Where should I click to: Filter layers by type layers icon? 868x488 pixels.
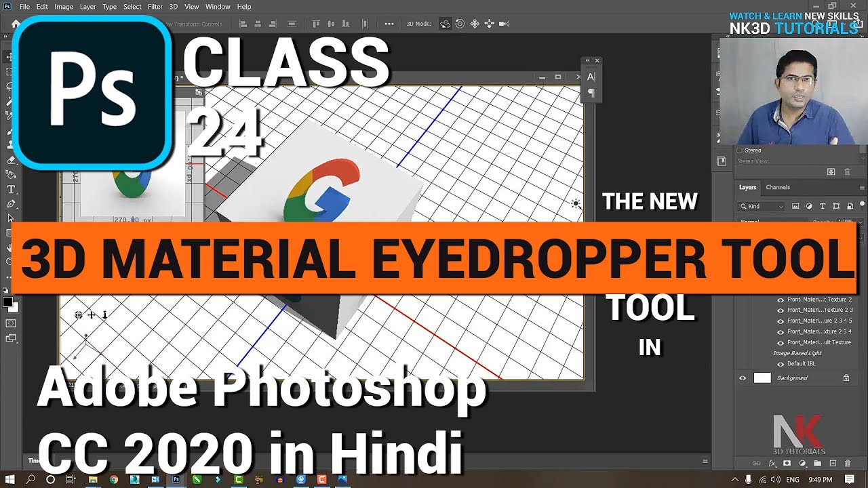click(823, 206)
